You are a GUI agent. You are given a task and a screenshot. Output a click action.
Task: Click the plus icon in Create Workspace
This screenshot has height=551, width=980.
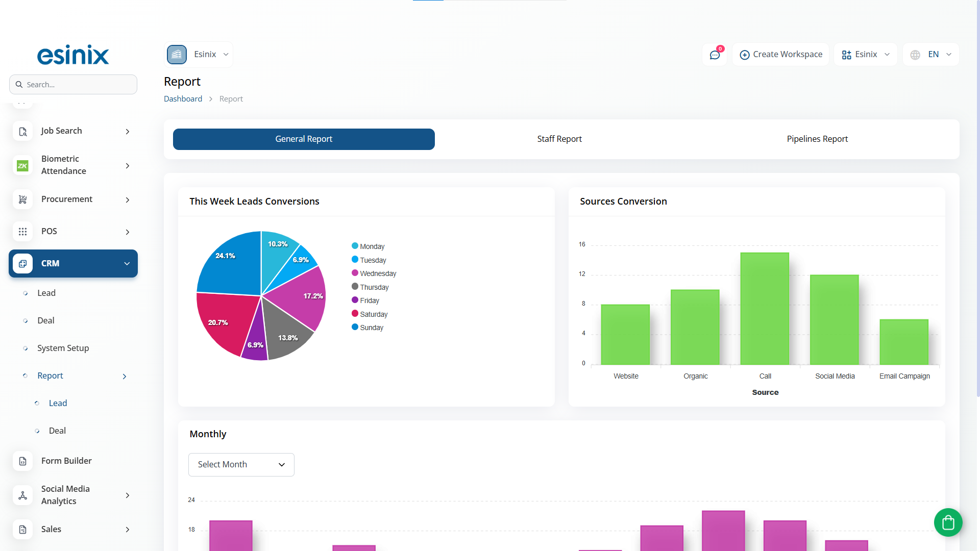point(745,55)
